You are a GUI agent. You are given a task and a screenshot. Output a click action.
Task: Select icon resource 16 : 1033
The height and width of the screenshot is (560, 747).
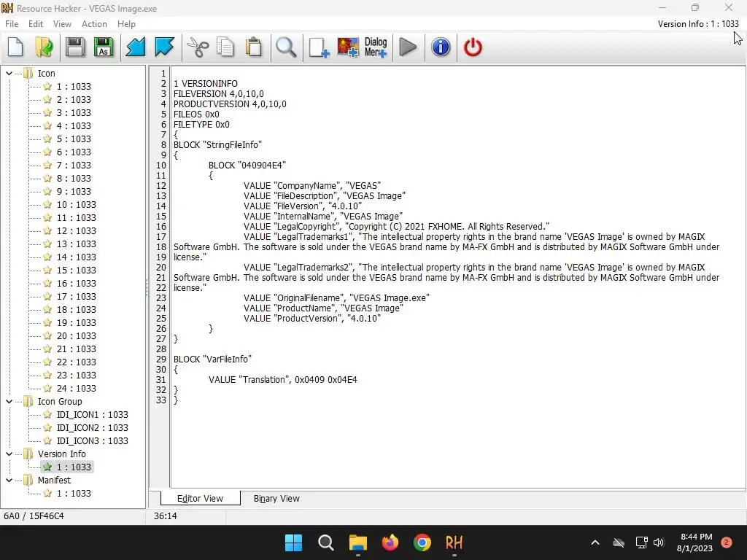[x=76, y=283]
